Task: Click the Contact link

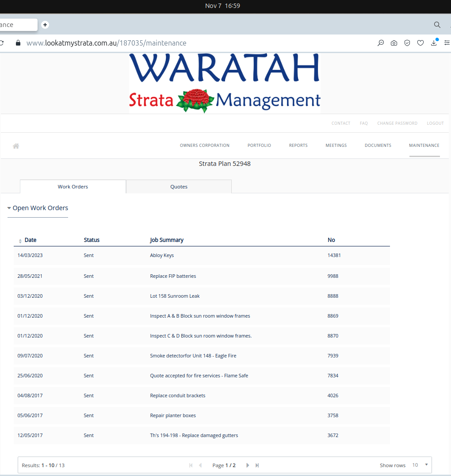Action: click(341, 123)
